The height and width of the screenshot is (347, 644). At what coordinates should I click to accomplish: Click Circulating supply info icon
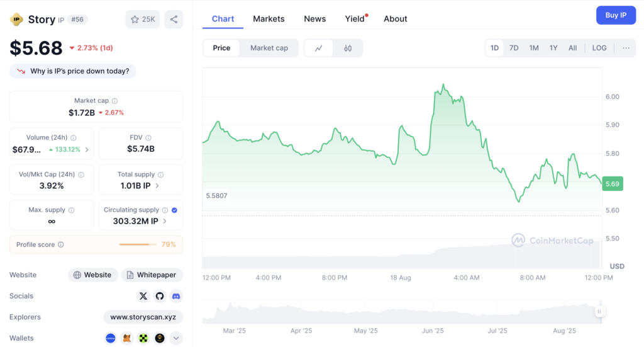[x=165, y=210]
